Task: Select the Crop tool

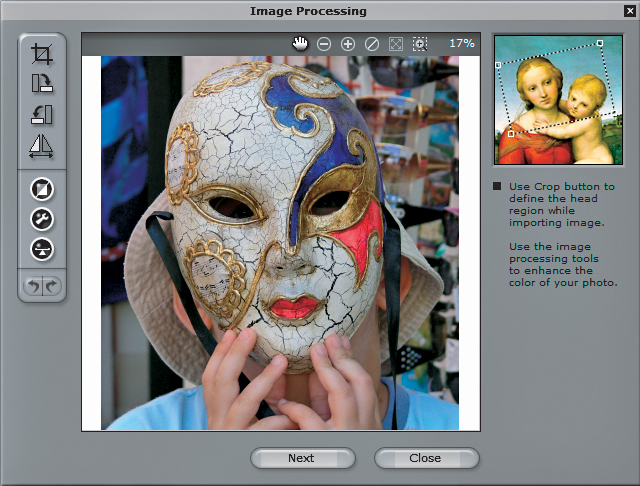Action: pyautogui.click(x=42, y=54)
